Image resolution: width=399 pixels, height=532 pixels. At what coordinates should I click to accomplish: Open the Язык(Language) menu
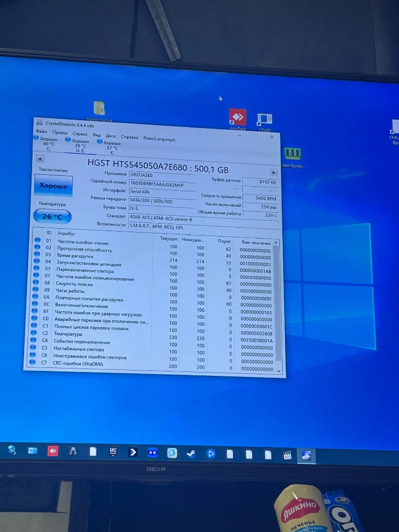[x=159, y=139]
